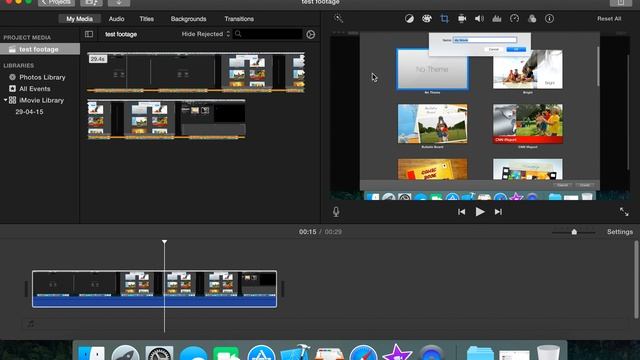Toggle fullscreen playback in the viewer
Screen dimensions: 640x360
click(624, 211)
